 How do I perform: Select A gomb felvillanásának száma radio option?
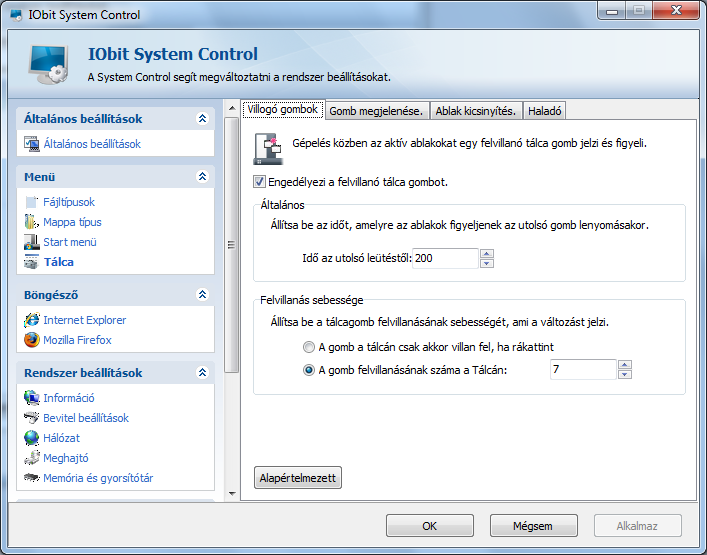[x=309, y=370]
